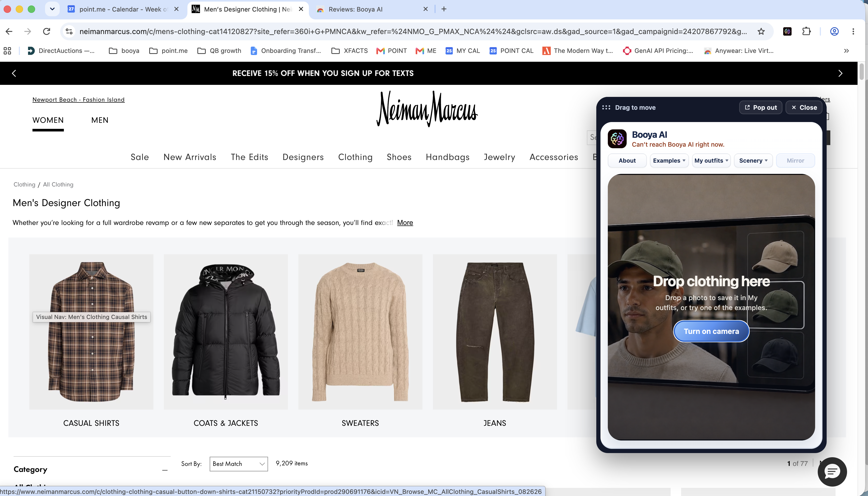868x496 pixels.
Task: Open the DirectAuctions bookmark
Action: pos(61,51)
